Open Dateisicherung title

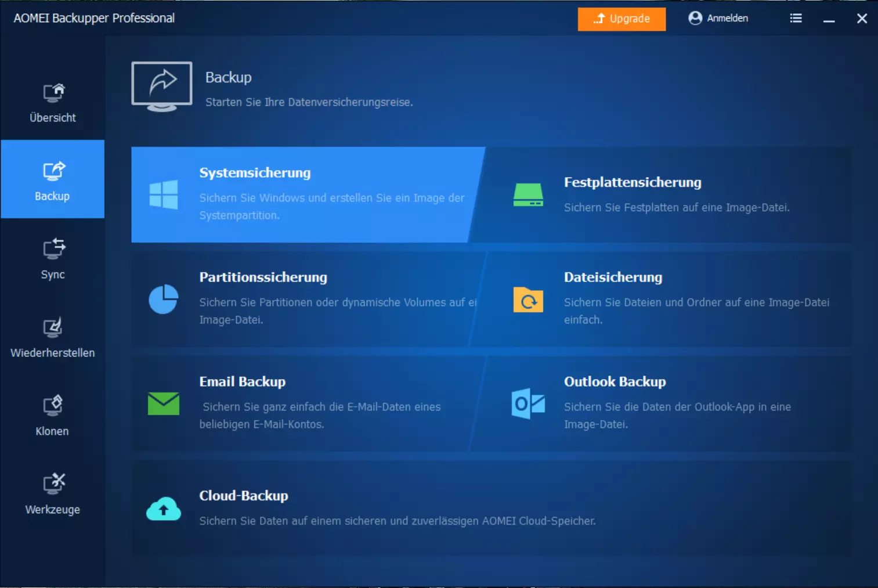(x=613, y=277)
